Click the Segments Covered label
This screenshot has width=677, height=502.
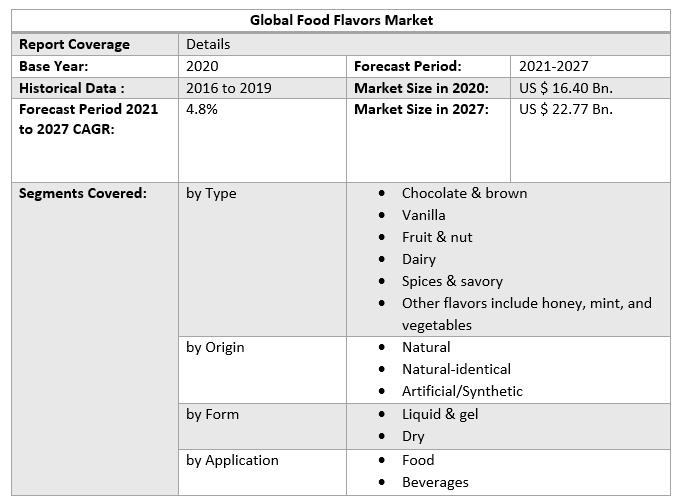83,193
